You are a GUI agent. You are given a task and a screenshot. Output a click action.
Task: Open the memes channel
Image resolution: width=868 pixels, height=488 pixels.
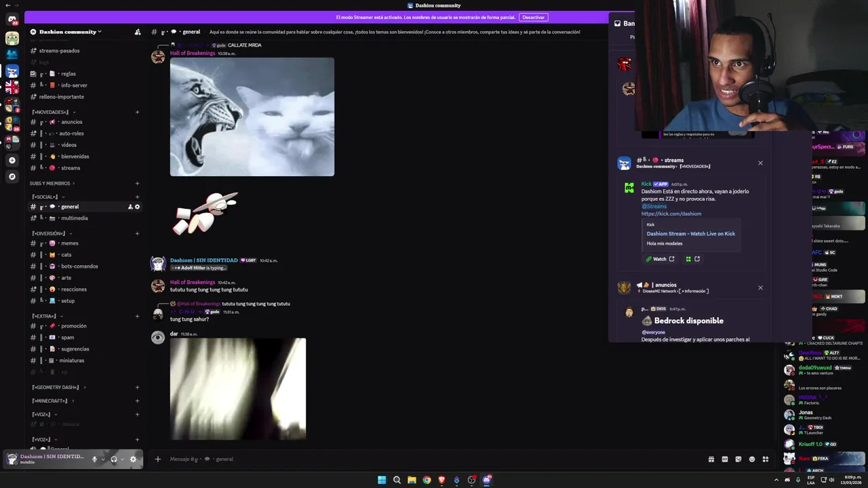click(85, 243)
